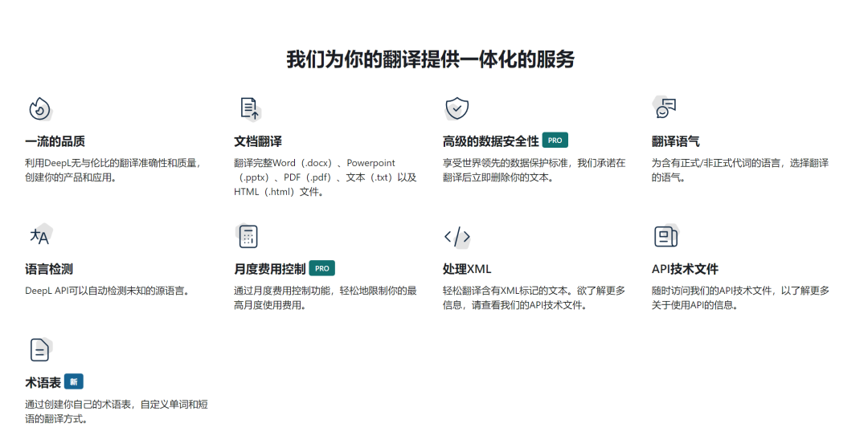This screenshot has width=868, height=444.
Task: Click the description starting 享受世界领先的数据保护标准
Action: (534, 170)
